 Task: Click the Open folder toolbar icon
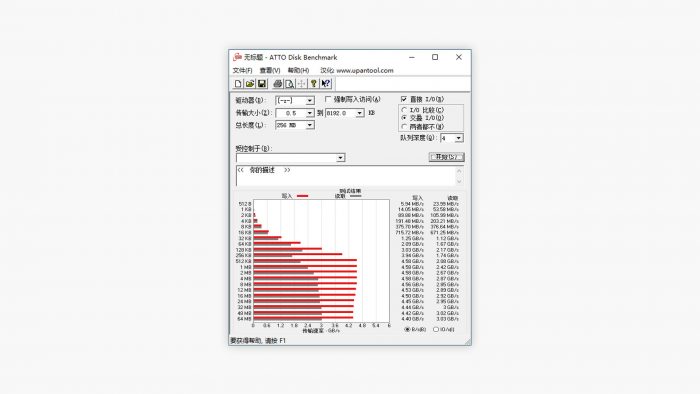[250, 83]
